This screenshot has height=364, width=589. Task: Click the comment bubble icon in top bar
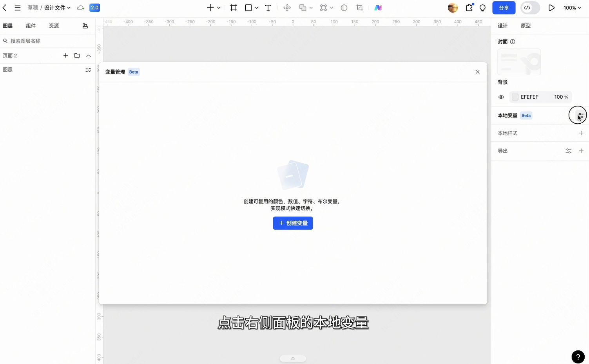click(483, 8)
